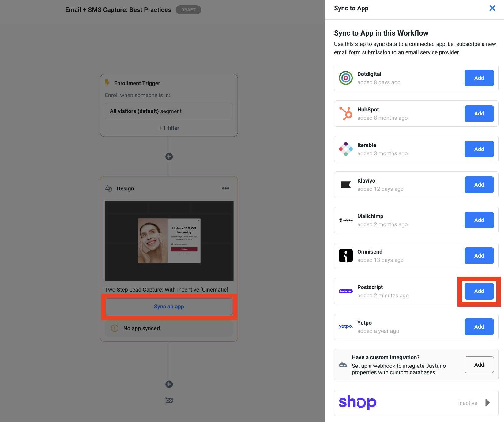Close the Sync to App panel
504x422 pixels.
tap(492, 8)
